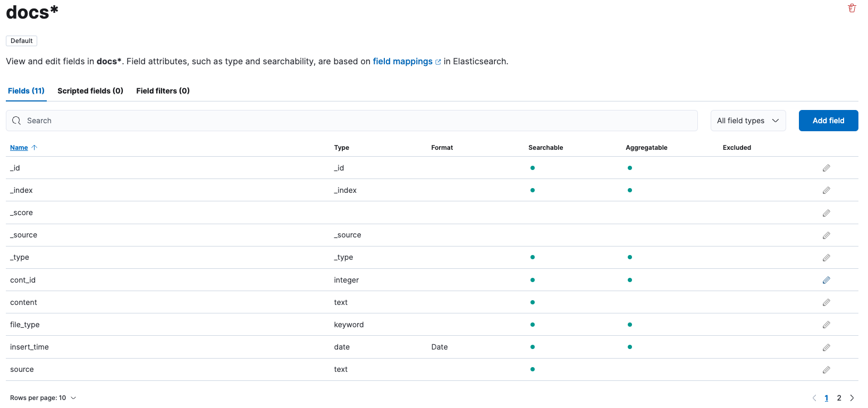Image resolution: width=868 pixels, height=408 pixels.
Task: Select the cont_id field name
Action: click(23, 280)
